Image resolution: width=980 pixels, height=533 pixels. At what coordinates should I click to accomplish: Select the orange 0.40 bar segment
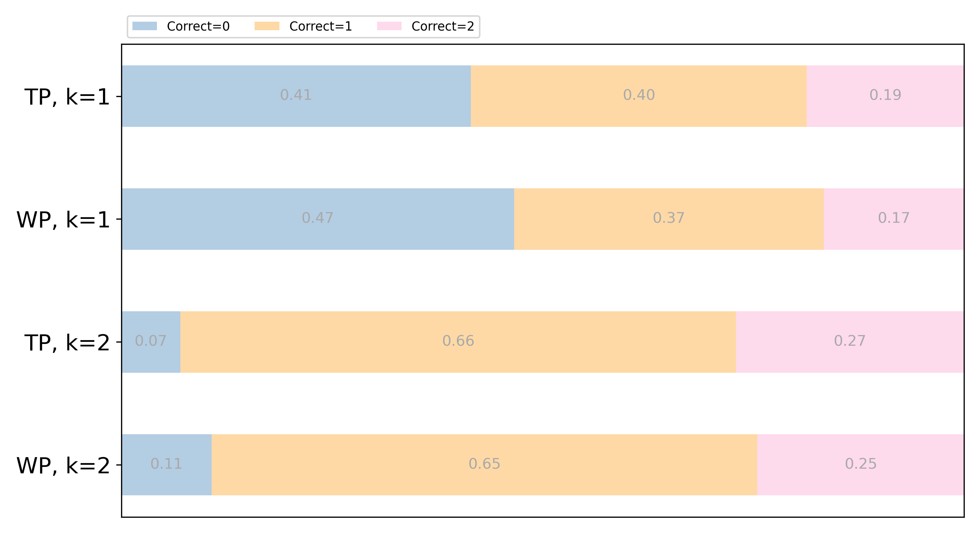[x=638, y=111]
